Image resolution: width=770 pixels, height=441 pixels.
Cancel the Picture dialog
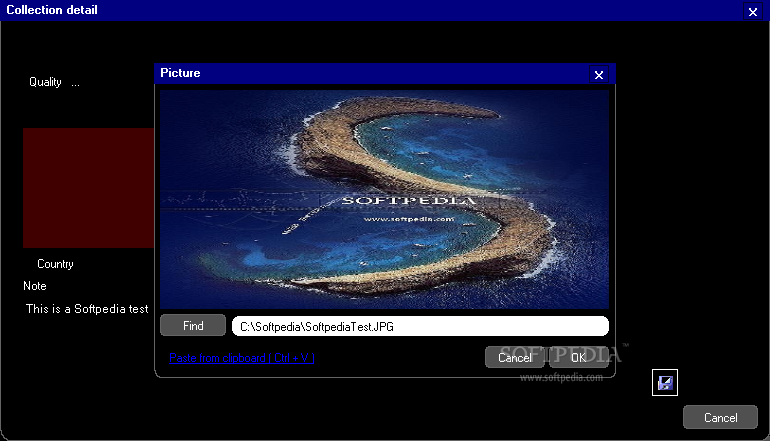[515, 358]
